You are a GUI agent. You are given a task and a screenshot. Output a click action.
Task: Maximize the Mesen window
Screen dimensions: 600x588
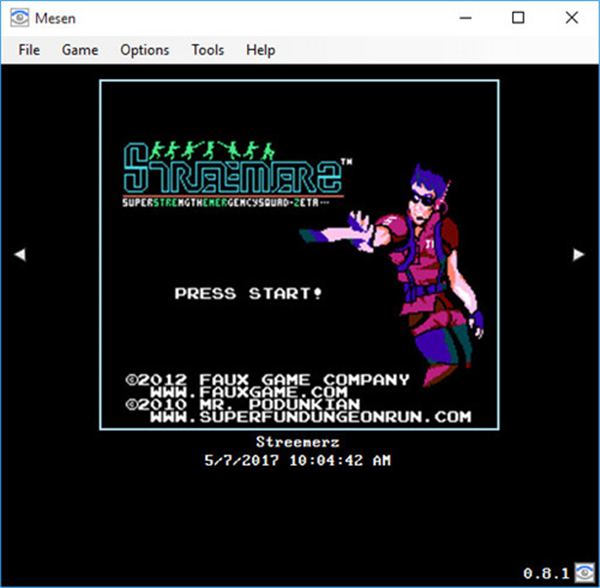click(x=518, y=18)
